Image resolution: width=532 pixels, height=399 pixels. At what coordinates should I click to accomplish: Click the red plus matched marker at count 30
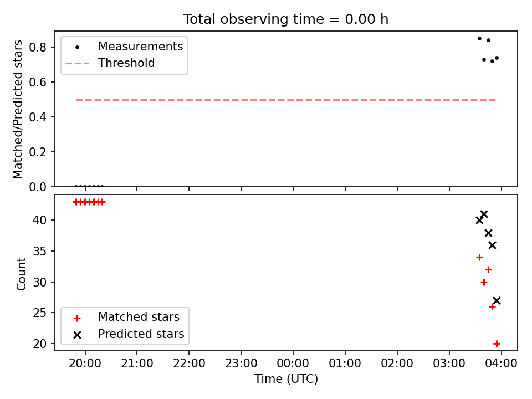pos(484,282)
